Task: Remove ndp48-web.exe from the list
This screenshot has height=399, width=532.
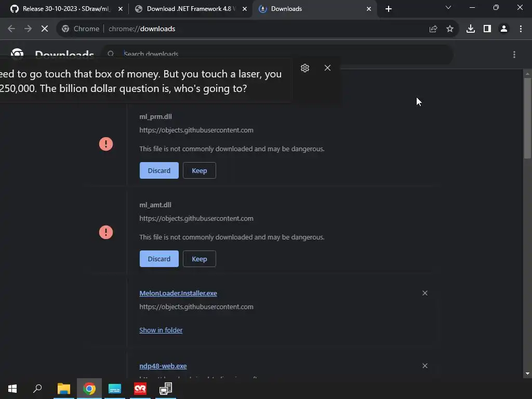Action: pos(425,366)
